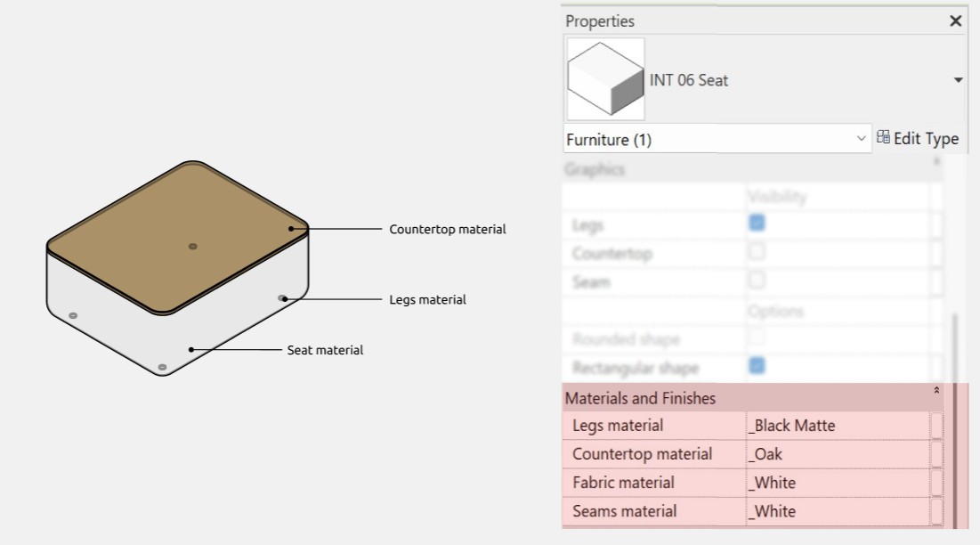Collapse the Graphics section
The image size is (980, 545).
[x=936, y=162]
